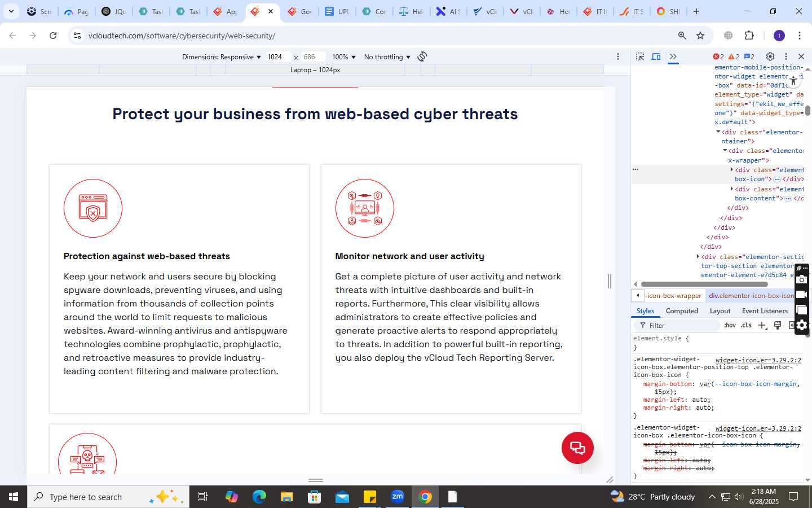Click the rendering emulations paintbrush icon in Styles

778,325
